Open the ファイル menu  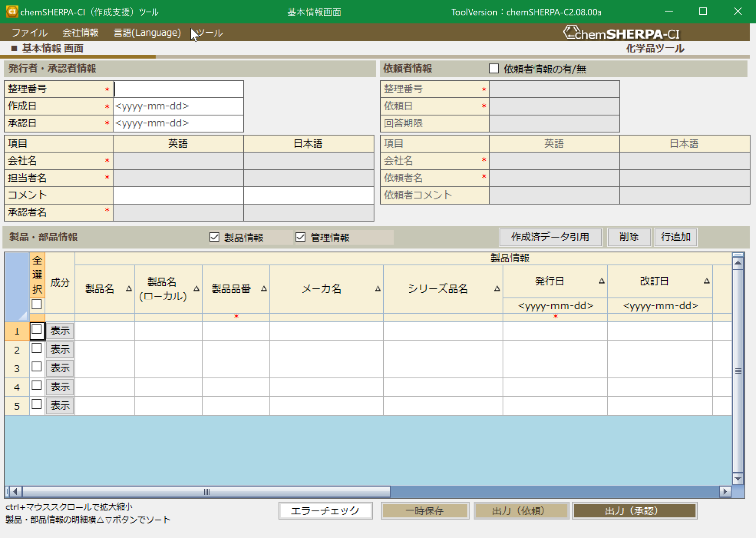[x=30, y=32]
